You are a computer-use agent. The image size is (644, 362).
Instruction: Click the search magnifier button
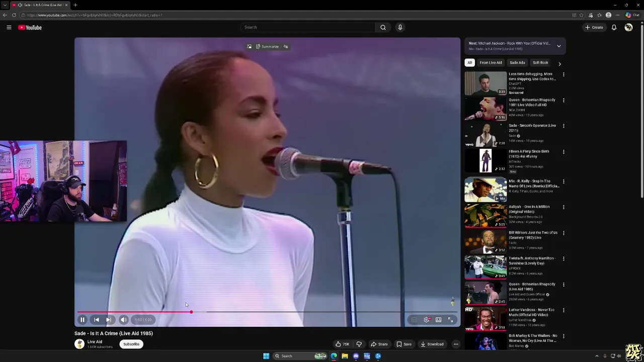383,27
